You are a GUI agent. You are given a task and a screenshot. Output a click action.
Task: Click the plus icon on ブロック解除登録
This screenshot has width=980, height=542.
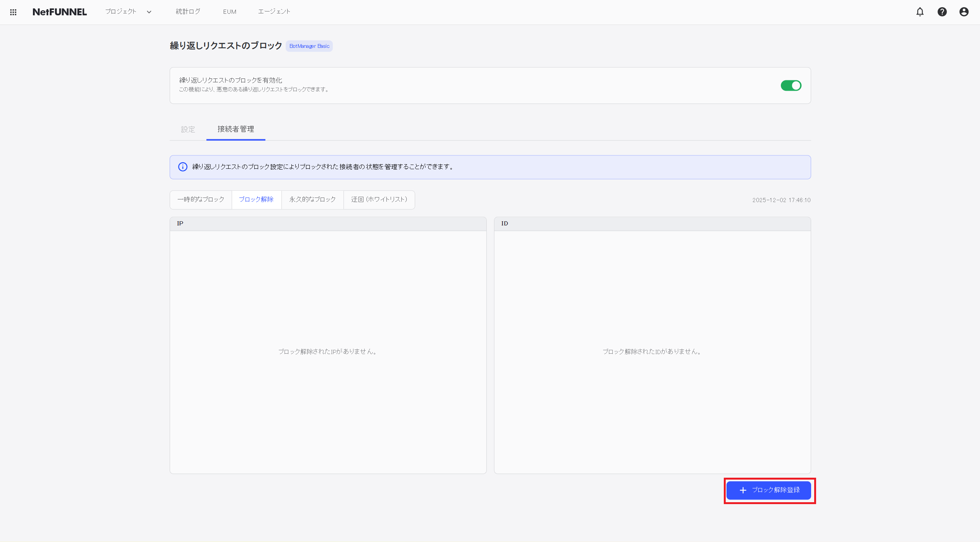743,490
